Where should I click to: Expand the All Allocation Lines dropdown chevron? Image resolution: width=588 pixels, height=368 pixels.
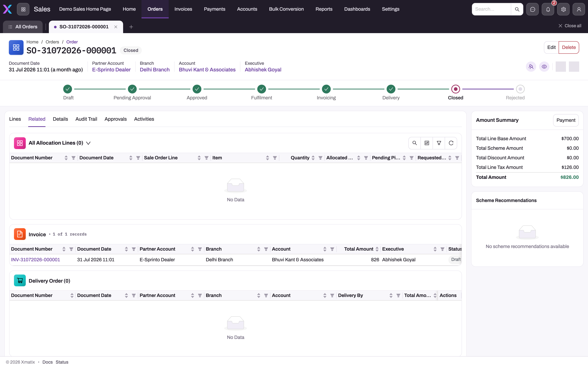(x=88, y=143)
